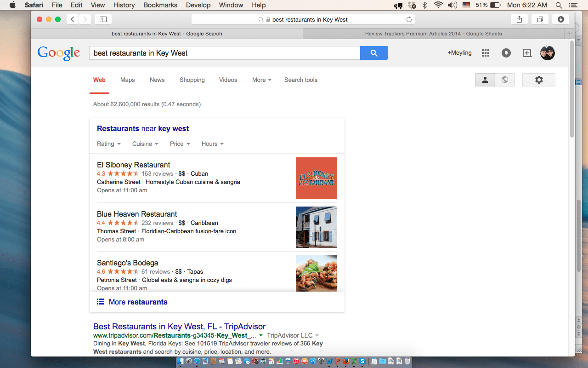Select the News search tab
Viewport: 588px width, 368px height.
157,80
